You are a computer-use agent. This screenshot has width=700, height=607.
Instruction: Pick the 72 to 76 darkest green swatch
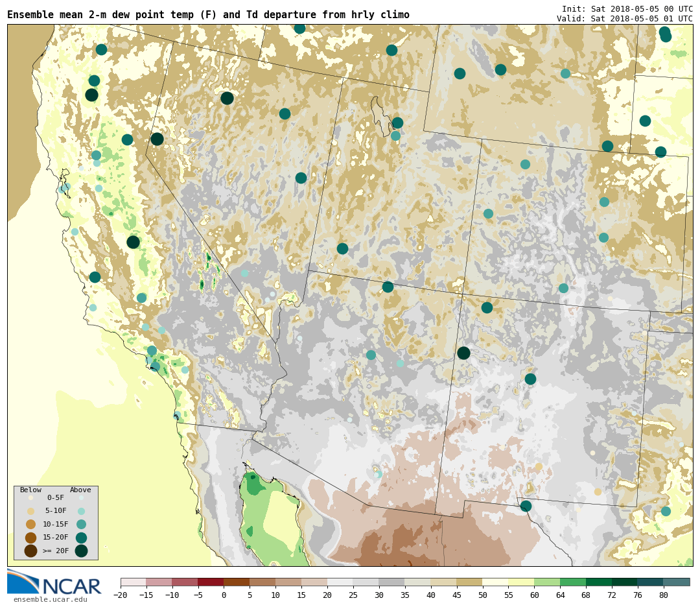pyautogui.click(x=625, y=582)
